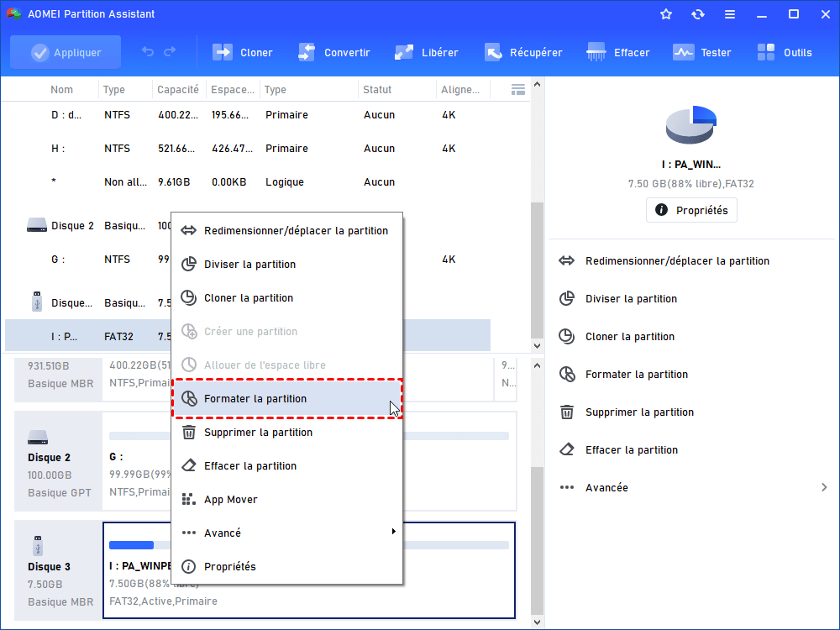The height and width of the screenshot is (630, 840).
Task: Click the Cloner toolbar icon
Action: point(223,52)
